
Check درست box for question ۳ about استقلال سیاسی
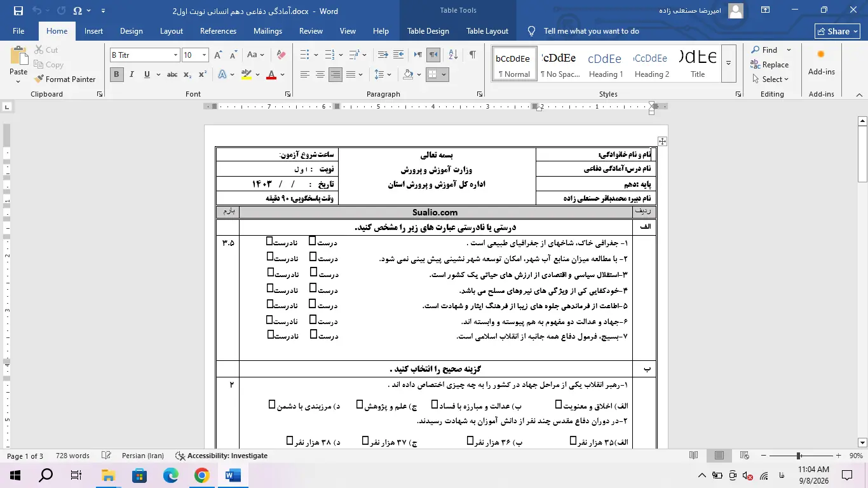(313, 273)
